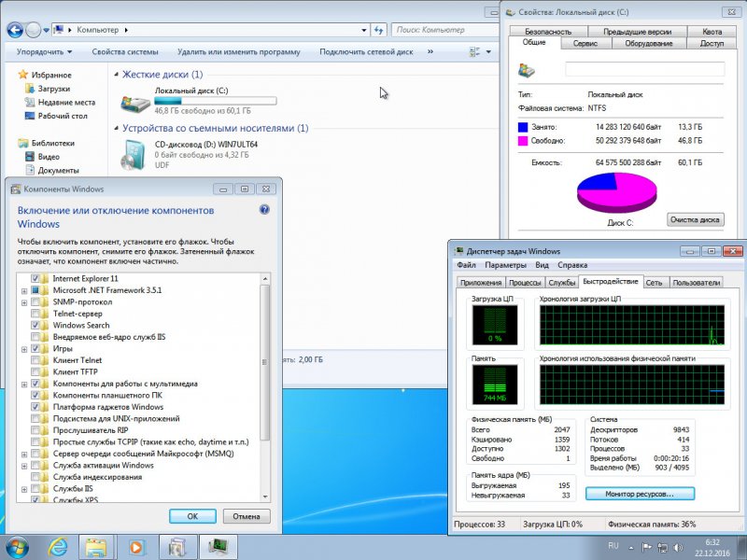This screenshot has width=747, height=560.
Task: Open the address bar history dropdown
Action: (x=364, y=30)
